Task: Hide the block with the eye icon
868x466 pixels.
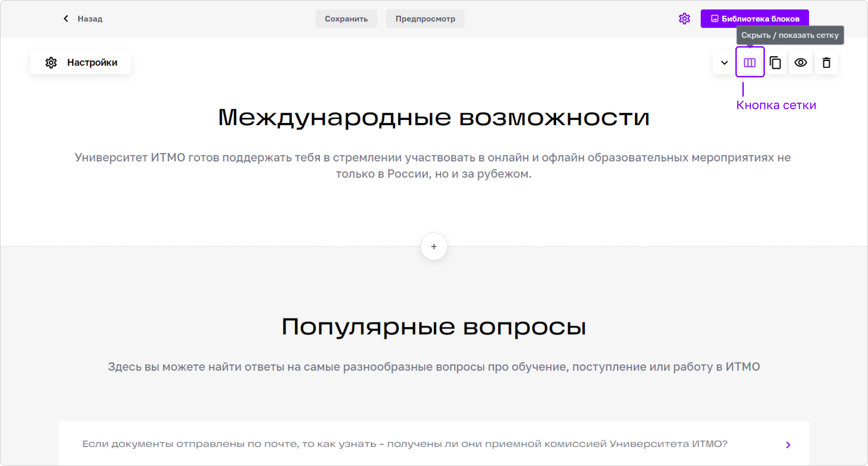Action: [x=801, y=63]
